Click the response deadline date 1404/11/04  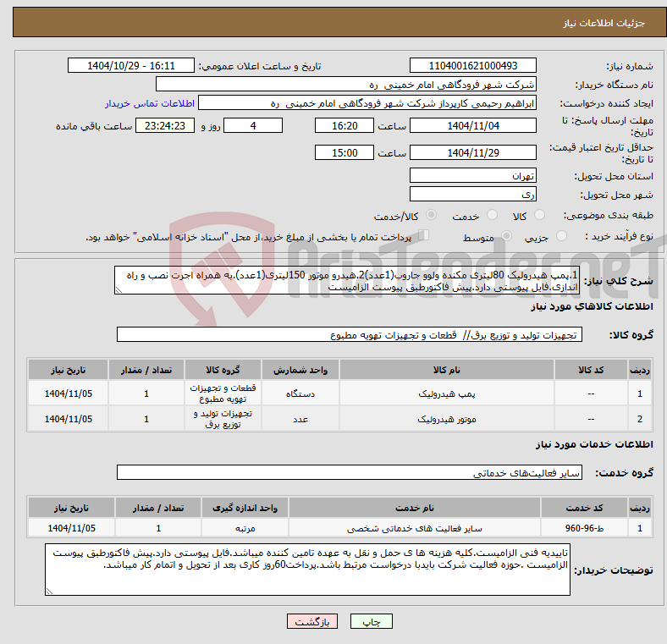pos(472,125)
